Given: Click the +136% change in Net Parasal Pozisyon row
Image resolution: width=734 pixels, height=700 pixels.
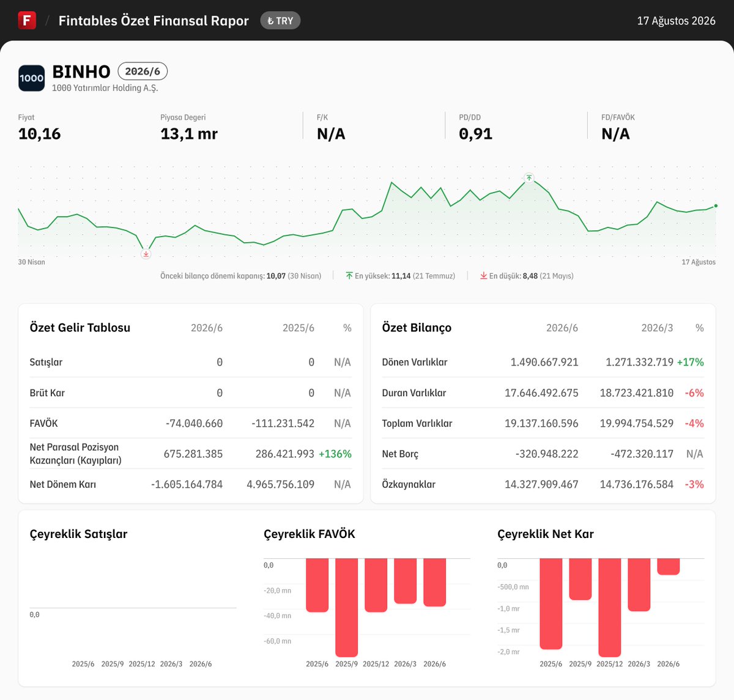Looking at the screenshot, I should (x=335, y=454).
